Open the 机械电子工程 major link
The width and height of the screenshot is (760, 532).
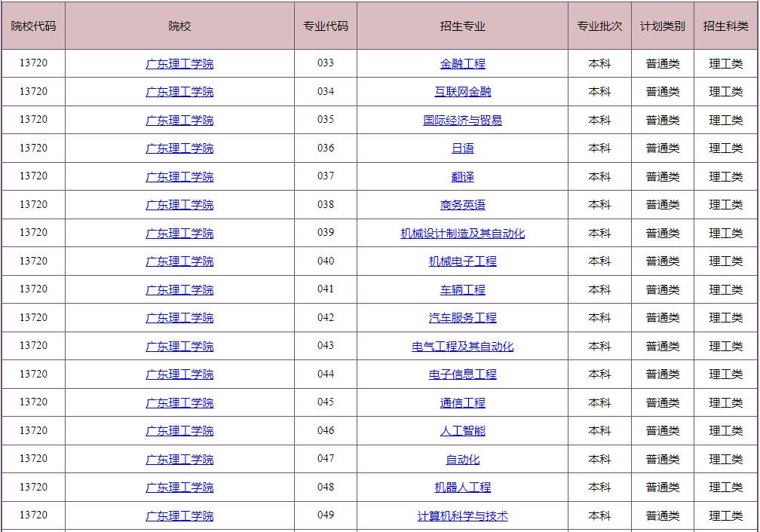[462, 261]
